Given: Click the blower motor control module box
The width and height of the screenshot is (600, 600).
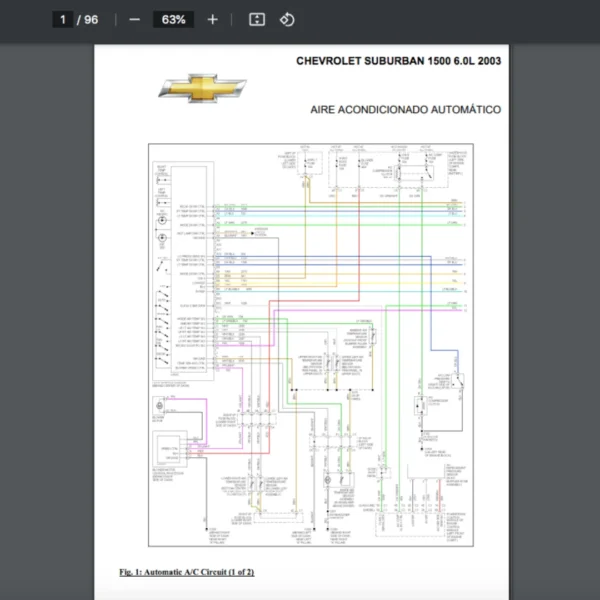Looking at the screenshot, I should (x=168, y=449).
